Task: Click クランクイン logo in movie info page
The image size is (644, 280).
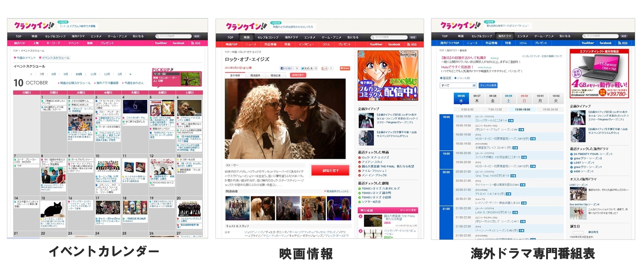Action: coord(246,26)
